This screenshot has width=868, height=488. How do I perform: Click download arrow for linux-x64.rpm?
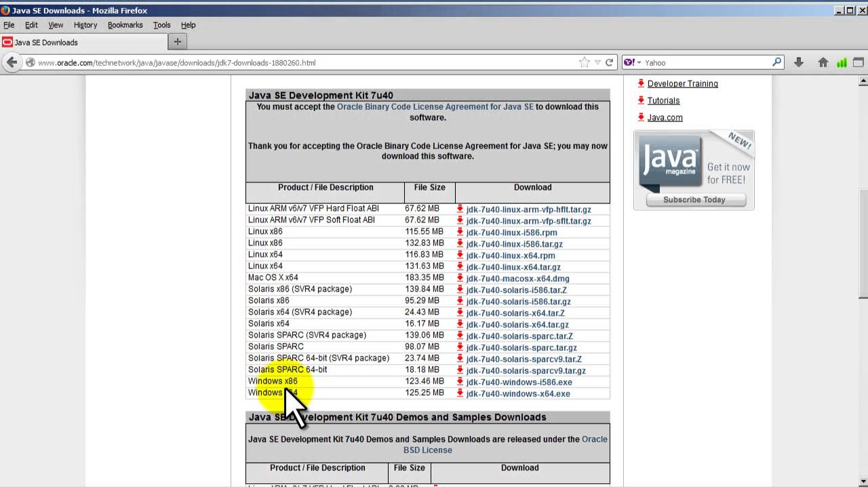460,255
